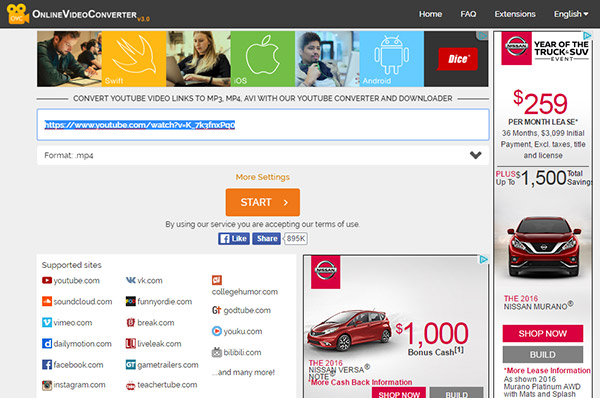Viewport: 600px width, 398px height.
Task: Click the OVC camera logo icon
Action: [x=17, y=14]
